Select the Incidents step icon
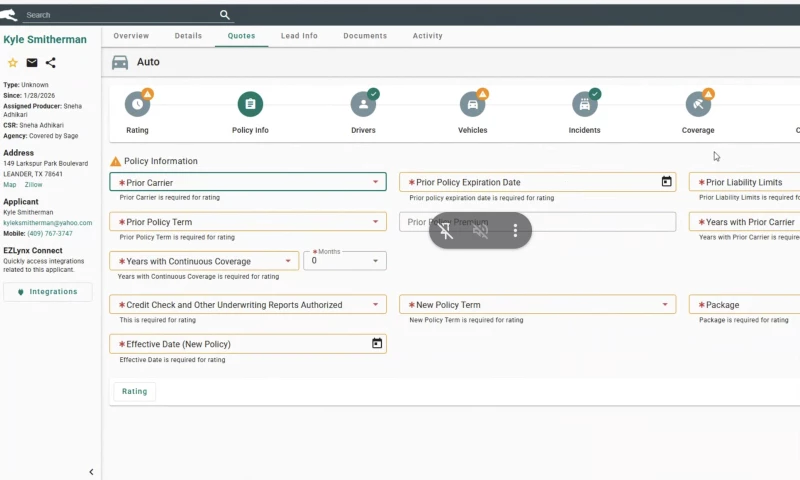 click(584, 104)
